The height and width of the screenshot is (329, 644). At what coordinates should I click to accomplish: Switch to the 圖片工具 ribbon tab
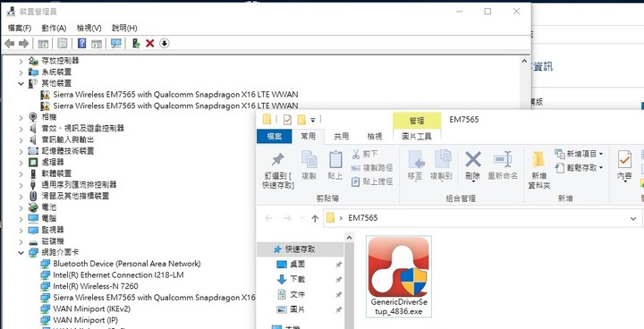coord(417,137)
